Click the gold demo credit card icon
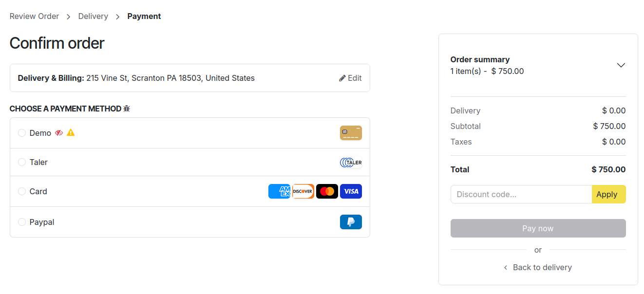The height and width of the screenshot is (294, 644). point(351,133)
